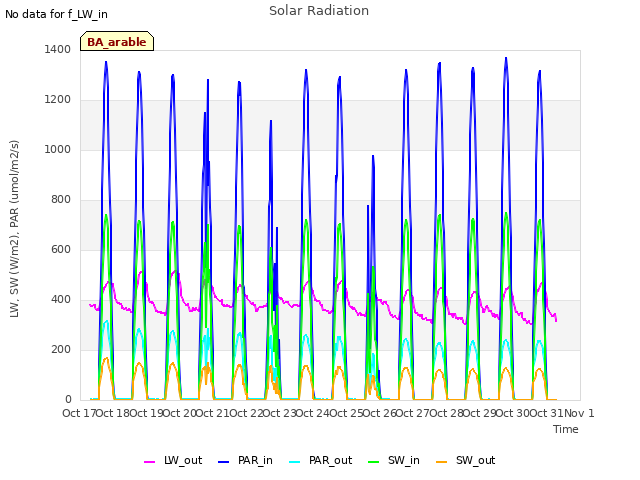Click the Oct 21 x-axis tick label
Viewport: 640px width, 480px height.
point(213,413)
